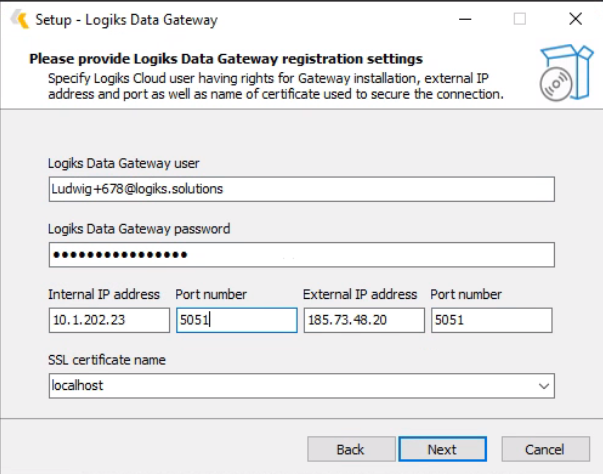603x474 pixels.
Task: Click the internal Port number field
Action: 236,320
